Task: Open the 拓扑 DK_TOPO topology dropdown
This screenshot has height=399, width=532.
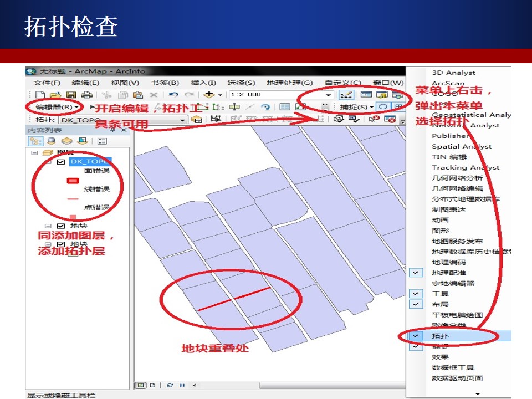Action: coord(182,120)
